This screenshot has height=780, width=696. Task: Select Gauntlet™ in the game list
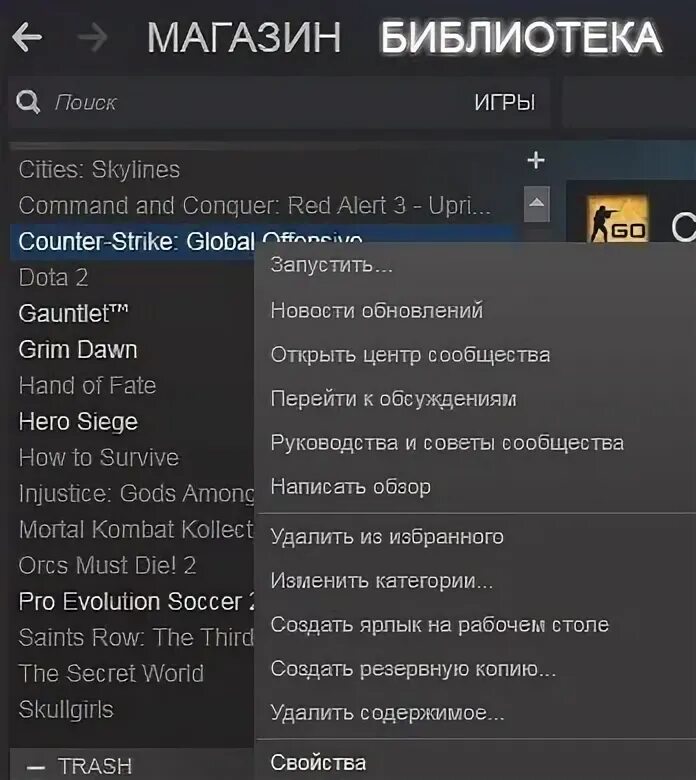pyautogui.click(x=74, y=313)
